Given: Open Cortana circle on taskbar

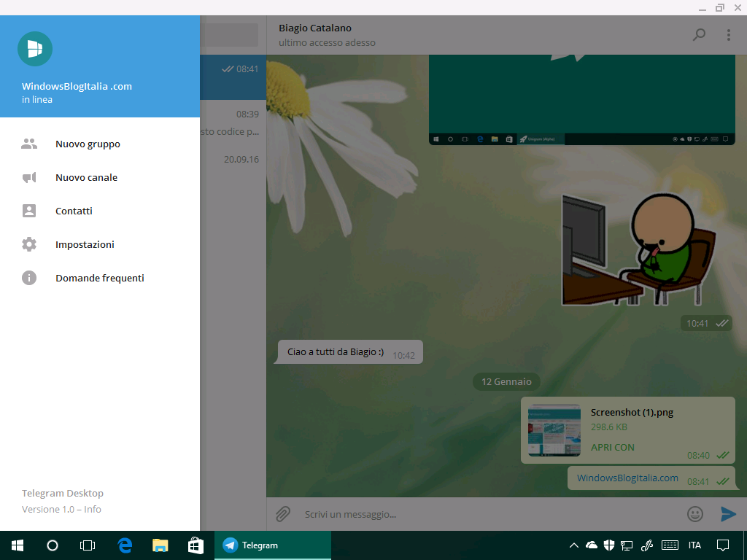Looking at the screenshot, I should 53,545.
